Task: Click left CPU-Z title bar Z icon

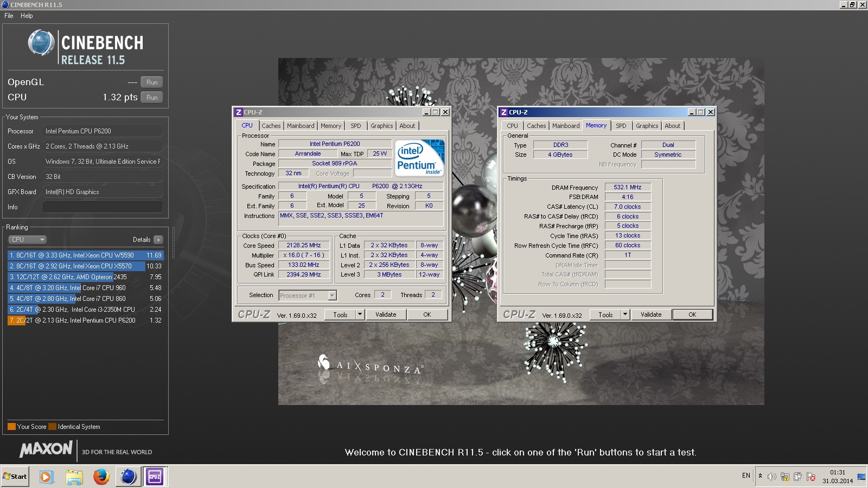Action: (238, 112)
